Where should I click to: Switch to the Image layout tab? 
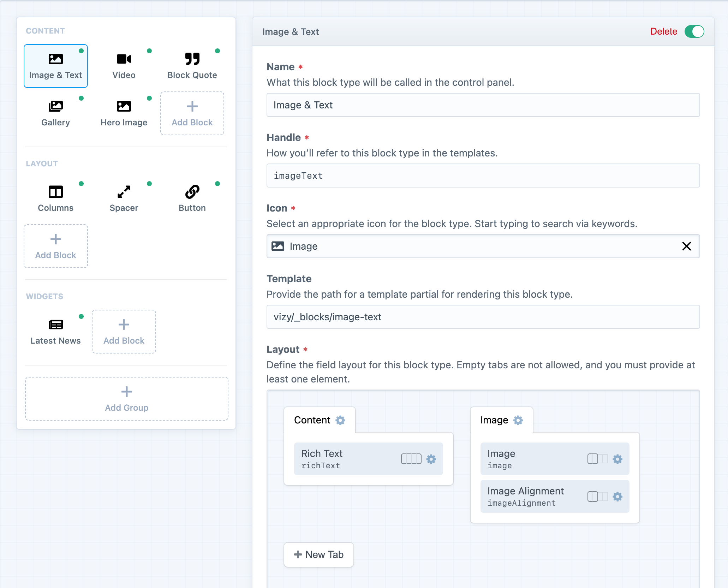pyautogui.click(x=501, y=420)
